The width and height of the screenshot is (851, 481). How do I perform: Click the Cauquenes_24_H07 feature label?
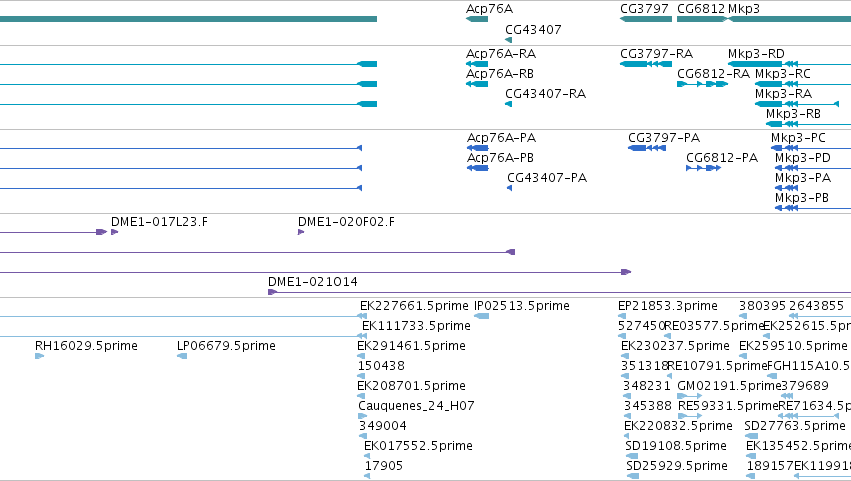(416, 407)
